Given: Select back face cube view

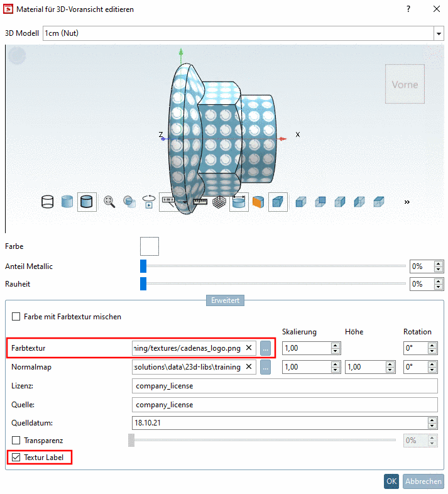Looking at the screenshot, I should click(320, 202).
